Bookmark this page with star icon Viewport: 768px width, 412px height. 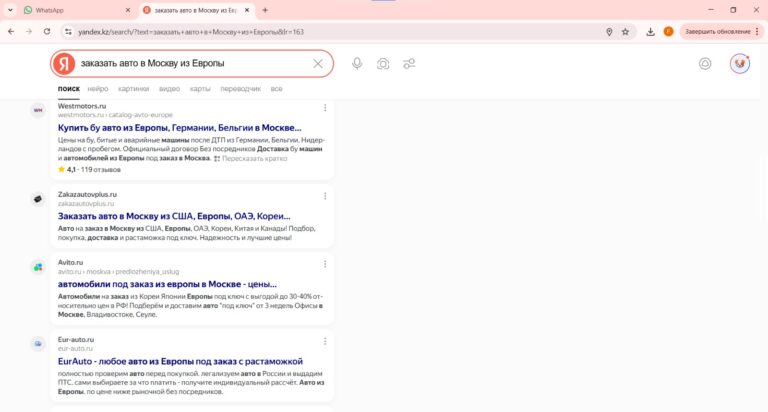tap(626, 31)
